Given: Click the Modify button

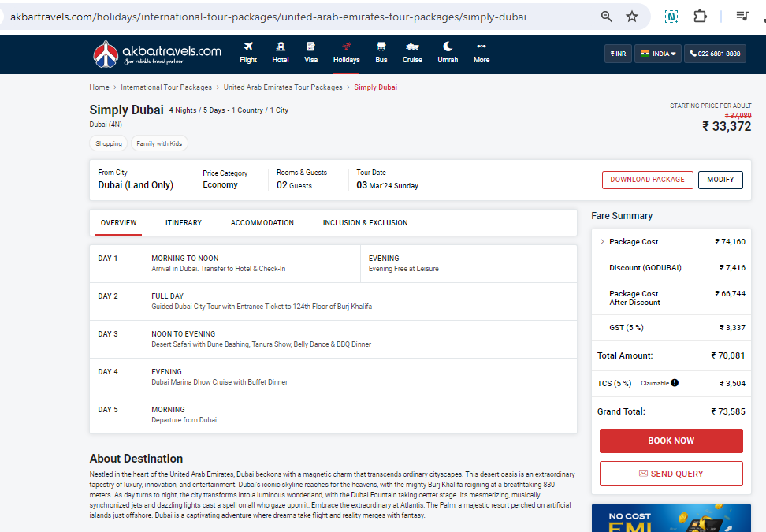Looking at the screenshot, I should pyautogui.click(x=720, y=180).
